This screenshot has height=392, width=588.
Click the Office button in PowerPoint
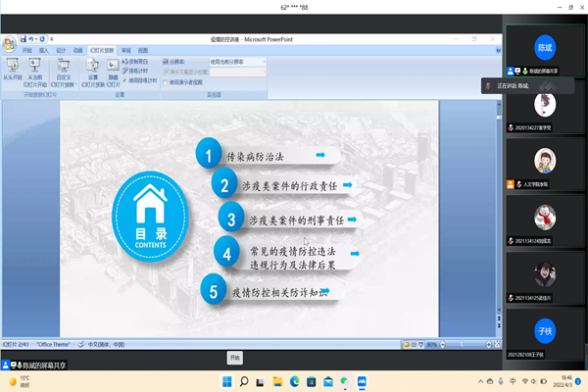click(x=10, y=43)
